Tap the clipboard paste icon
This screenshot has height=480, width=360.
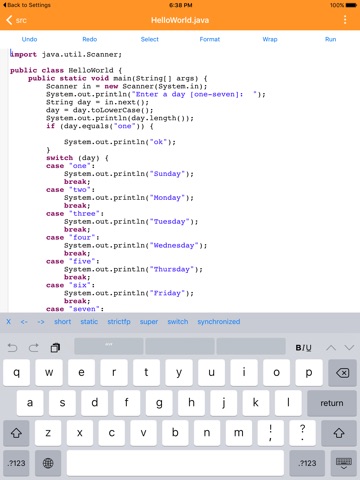55,348
